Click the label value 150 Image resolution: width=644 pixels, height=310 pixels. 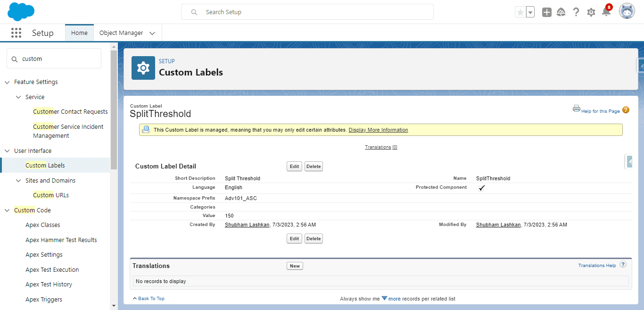pos(229,216)
